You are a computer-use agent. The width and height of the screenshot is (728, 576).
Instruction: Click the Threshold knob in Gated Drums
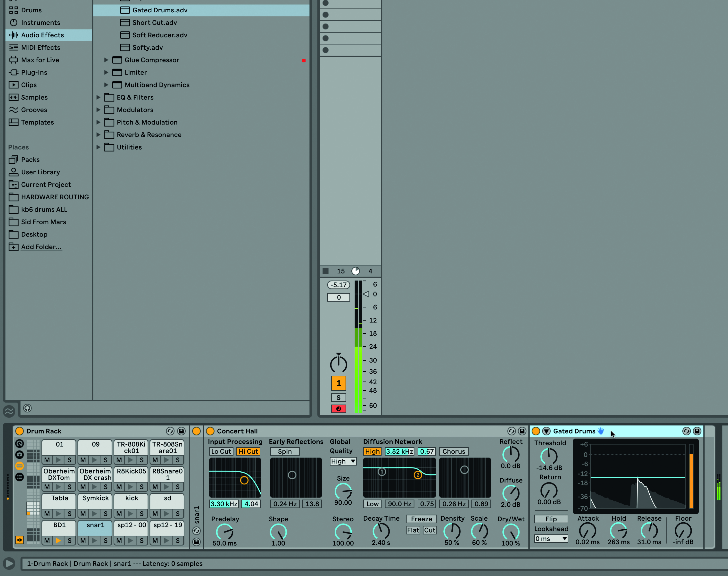[549, 456]
